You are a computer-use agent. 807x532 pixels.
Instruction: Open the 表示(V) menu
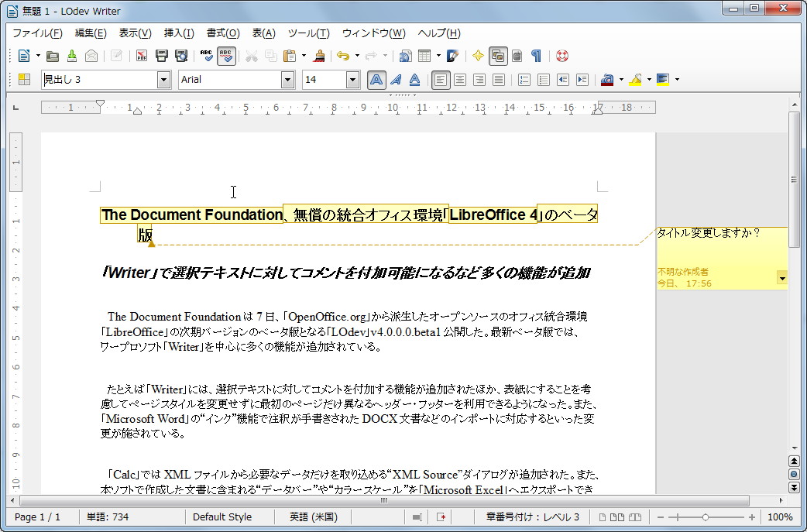(136, 33)
